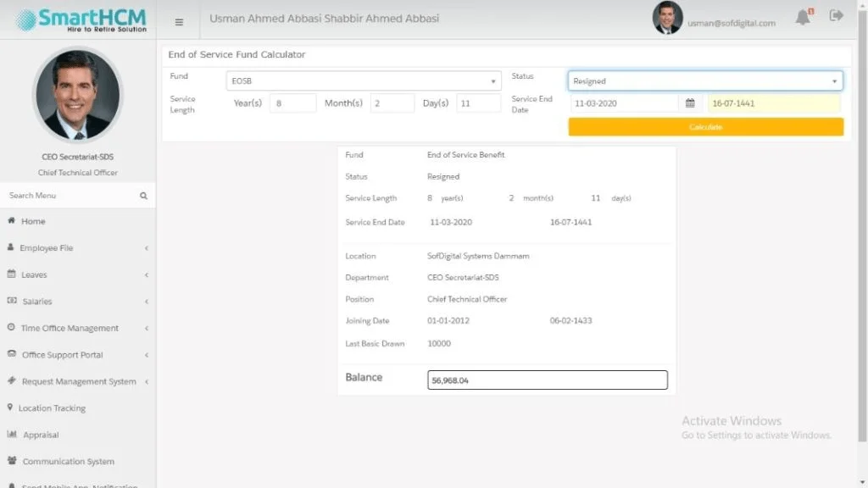Viewport: 868px width, 488px height.
Task: Open the notifications bell
Action: pyautogui.click(x=804, y=17)
